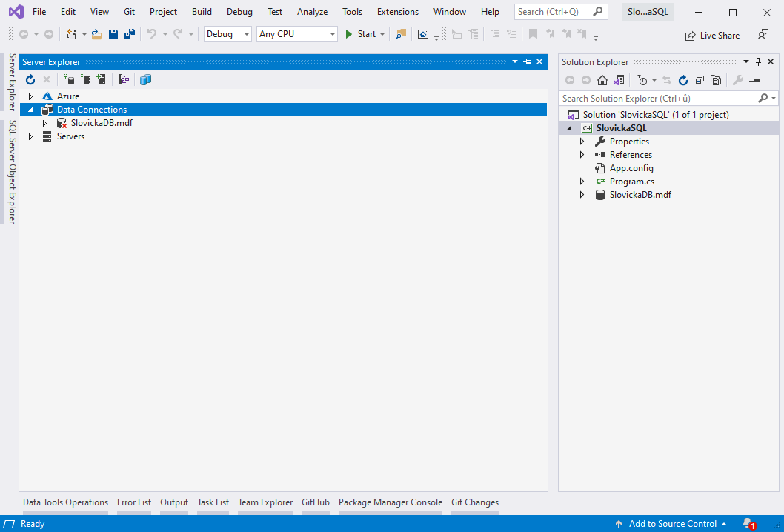Select Solution 'SlovickaSQL' root node
Viewport: 784px width, 532px height.
656,115
